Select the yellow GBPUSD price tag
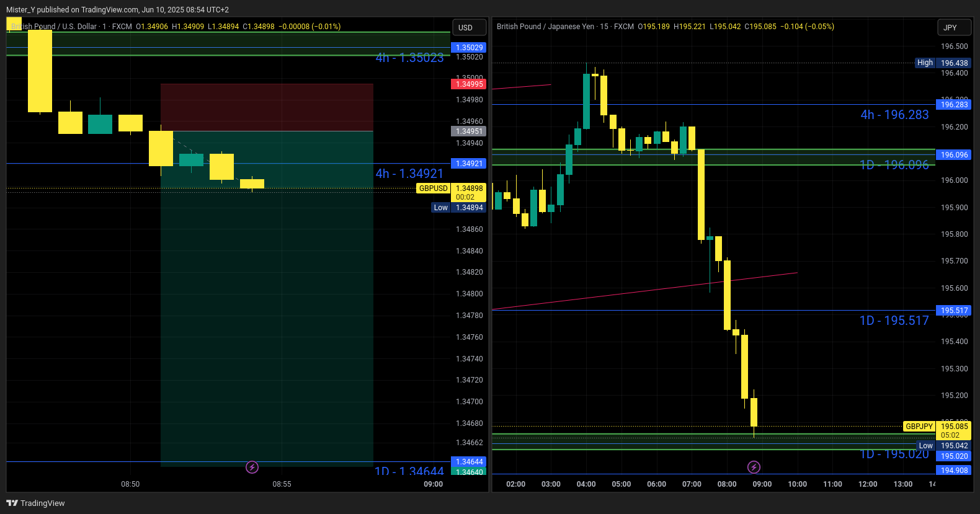The width and height of the screenshot is (980, 514). click(x=433, y=188)
